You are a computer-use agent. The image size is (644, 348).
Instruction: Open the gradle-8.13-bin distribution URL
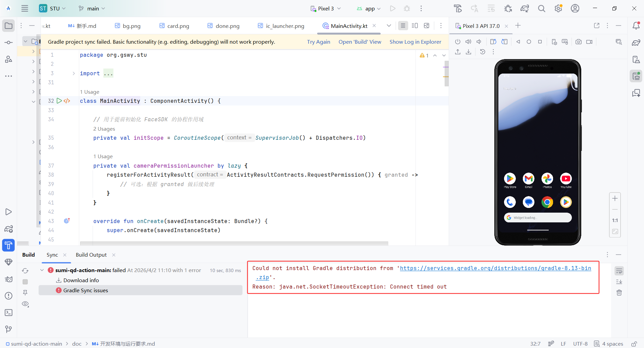point(495,268)
